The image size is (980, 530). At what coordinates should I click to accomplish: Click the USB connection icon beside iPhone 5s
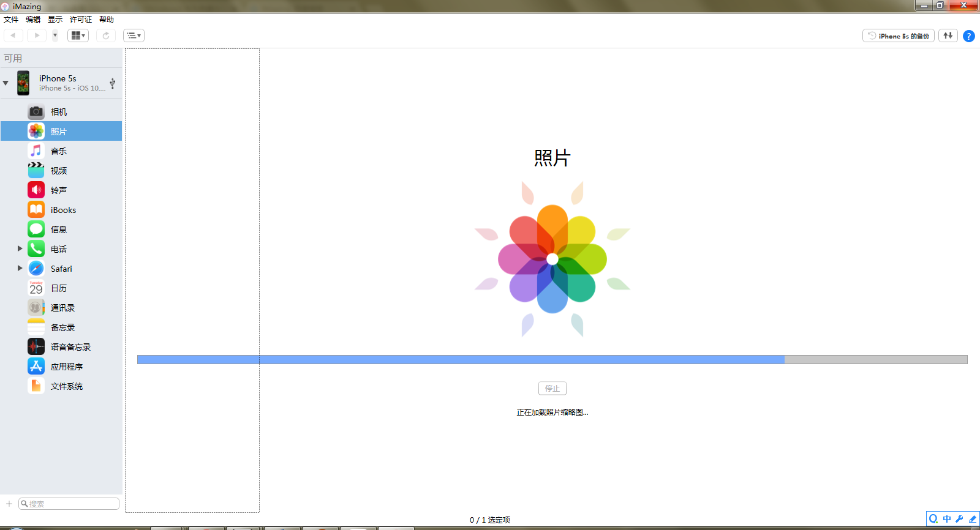coord(113,83)
